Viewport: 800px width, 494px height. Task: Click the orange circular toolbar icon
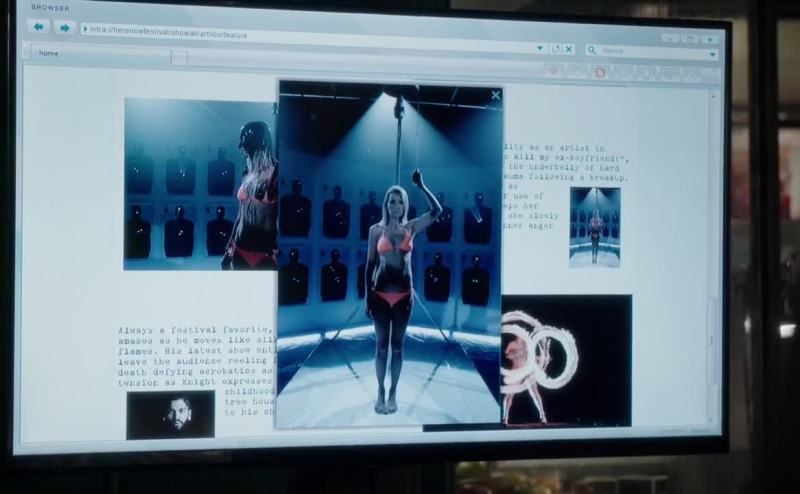pyautogui.click(x=600, y=72)
